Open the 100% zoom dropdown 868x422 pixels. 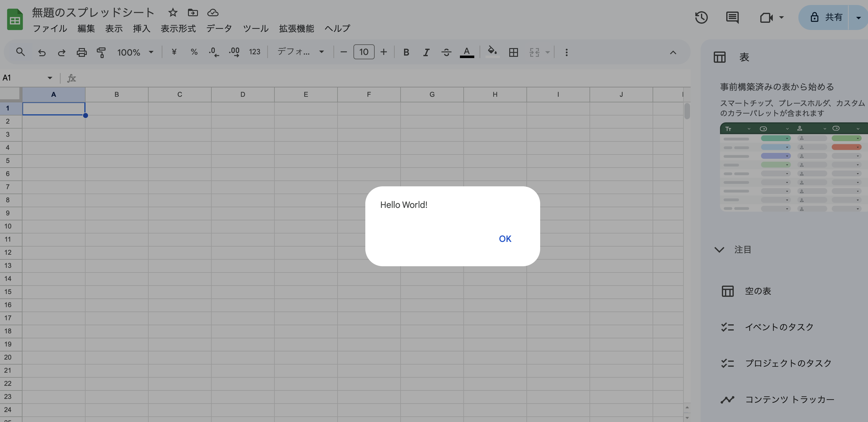click(x=135, y=52)
